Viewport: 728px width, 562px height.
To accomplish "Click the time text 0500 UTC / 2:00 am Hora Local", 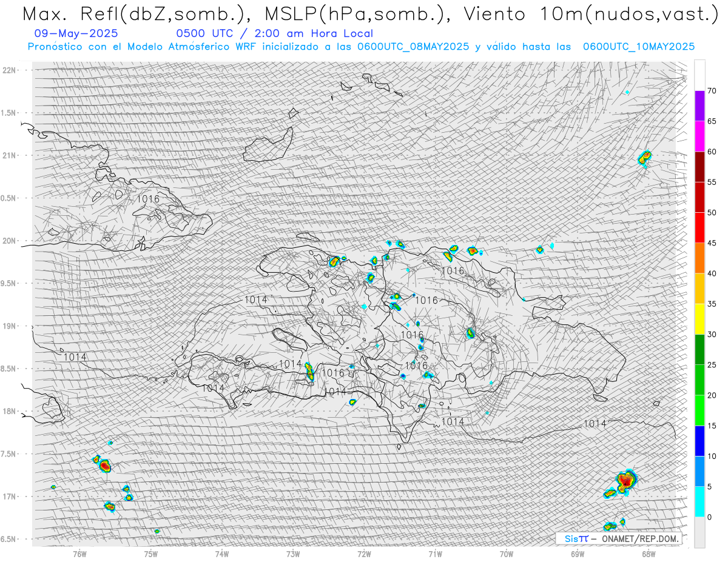I will click(x=275, y=34).
